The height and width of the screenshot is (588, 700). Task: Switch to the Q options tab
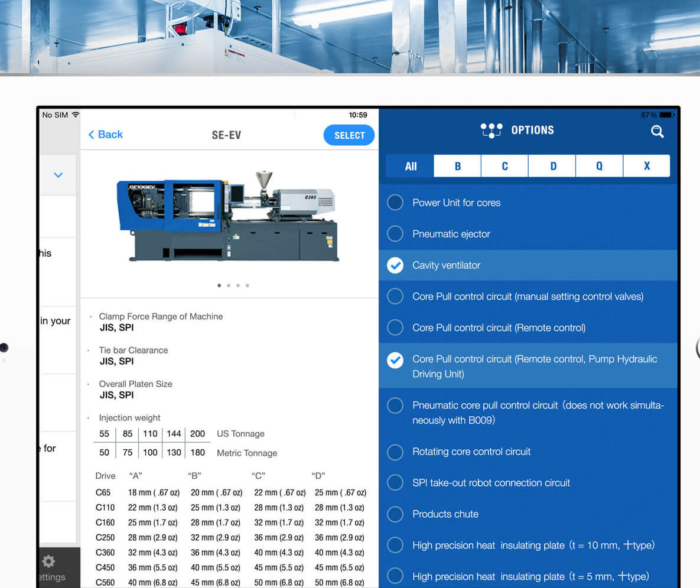(599, 166)
